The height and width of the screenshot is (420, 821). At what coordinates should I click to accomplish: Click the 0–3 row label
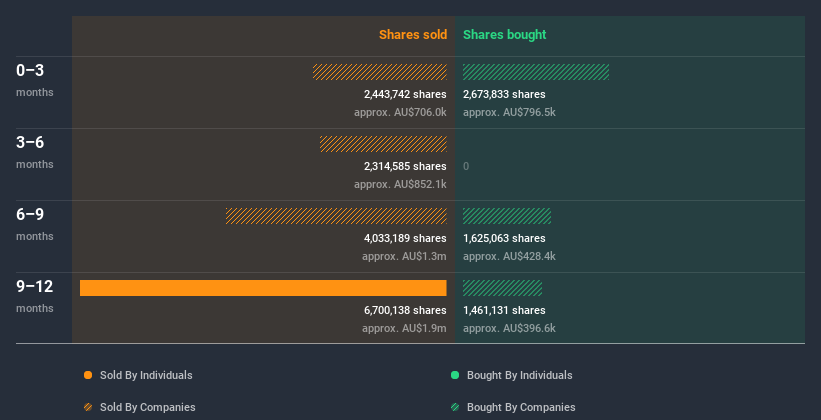[30, 70]
